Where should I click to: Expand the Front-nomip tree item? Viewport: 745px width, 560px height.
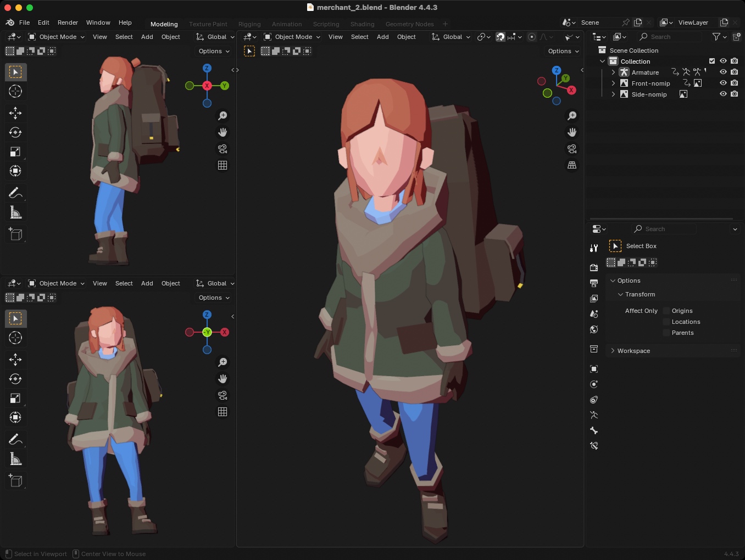[613, 83]
